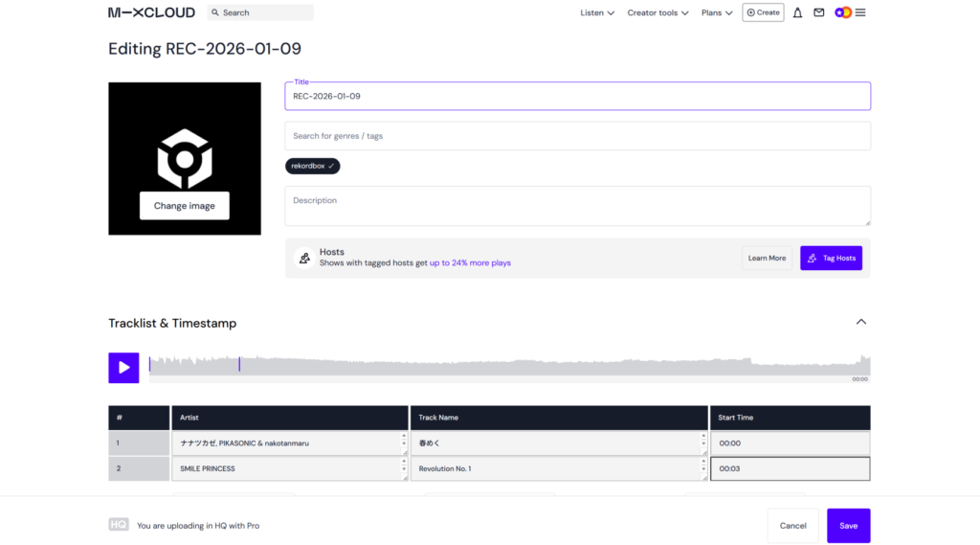Open the messages envelope icon

click(x=818, y=12)
